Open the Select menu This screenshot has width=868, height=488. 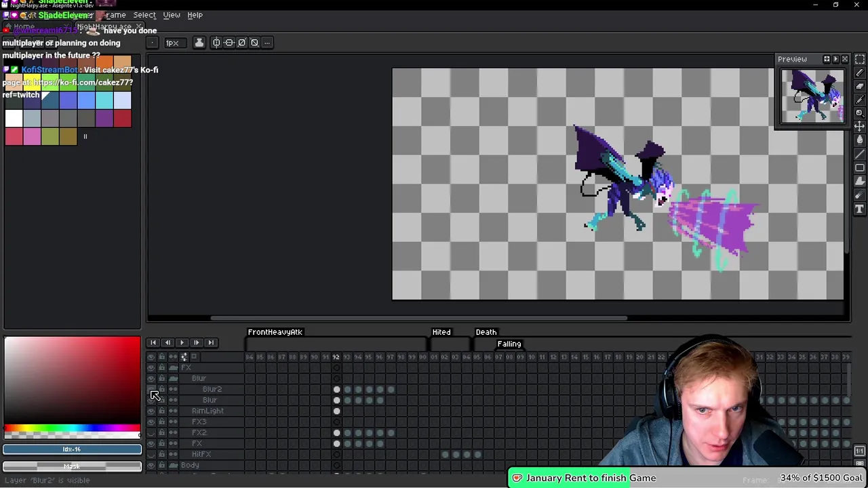click(144, 15)
